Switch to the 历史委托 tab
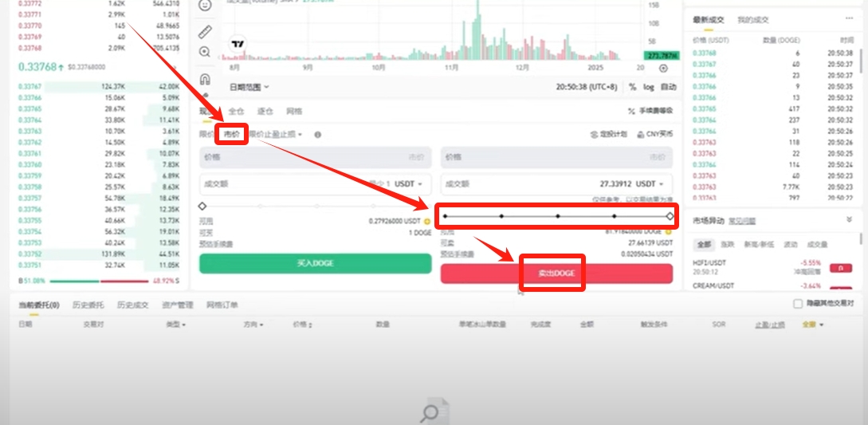This screenshot has height=425, width=868. 88,305
